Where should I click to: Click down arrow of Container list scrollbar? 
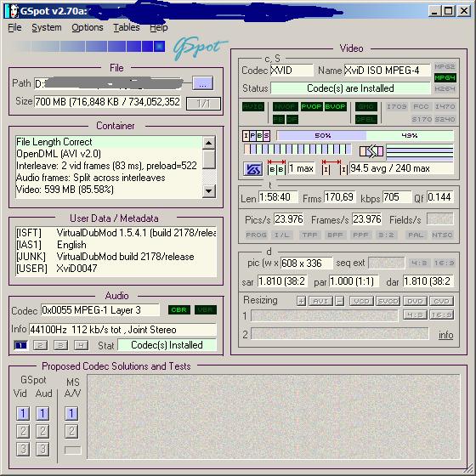point(209,190)
